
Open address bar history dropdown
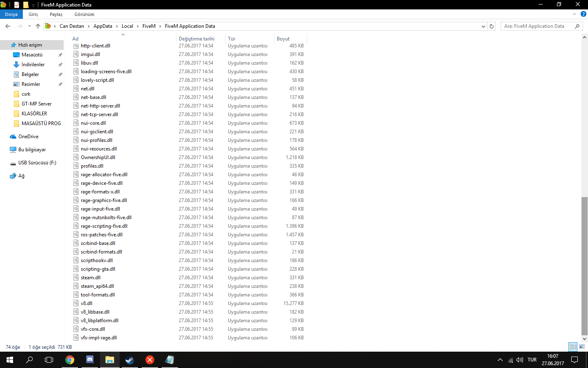tap(483, 26)
